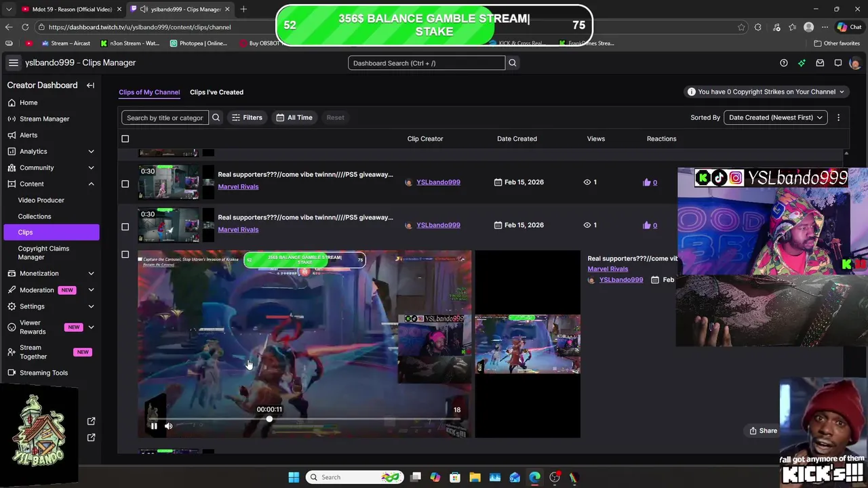Open Marvel Rivals link in second clip row
Image resolution: width=868 pixels, height=488 pixels.
[238, 230]
